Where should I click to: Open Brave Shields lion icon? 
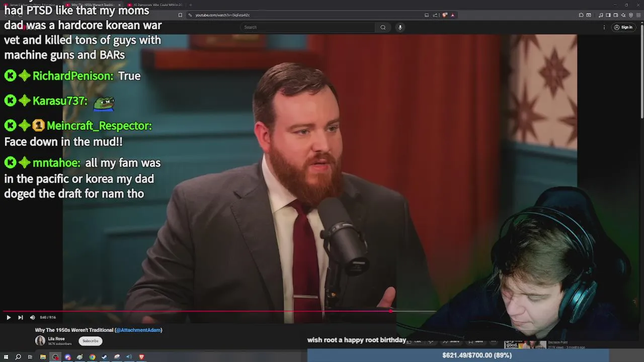point(444,15)
